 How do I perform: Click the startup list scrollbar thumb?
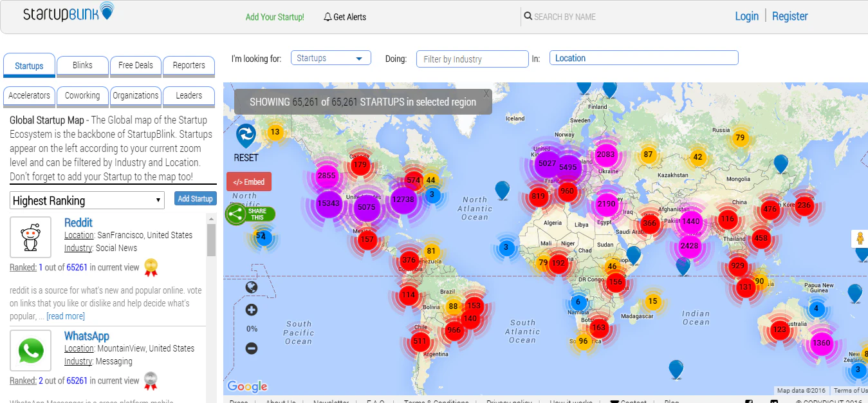(x=211, y=241)
